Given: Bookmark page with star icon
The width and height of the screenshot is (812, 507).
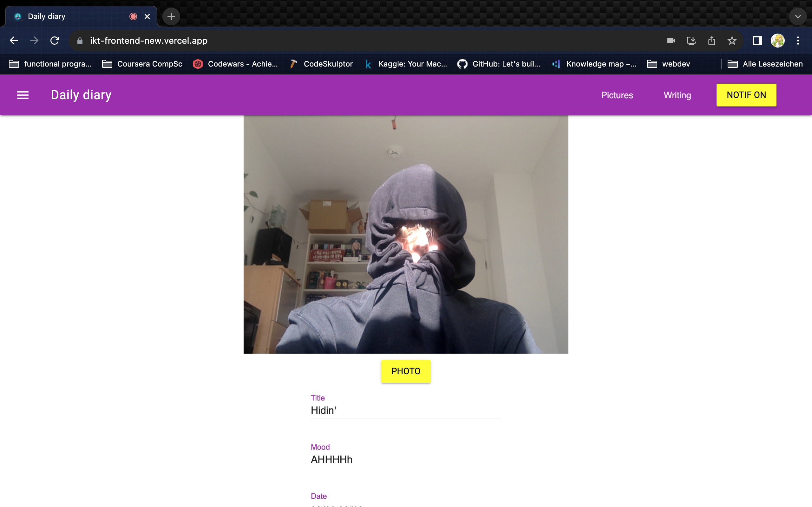Looking at the screenshot, I should pyautogui.click(x=732, y=41).
